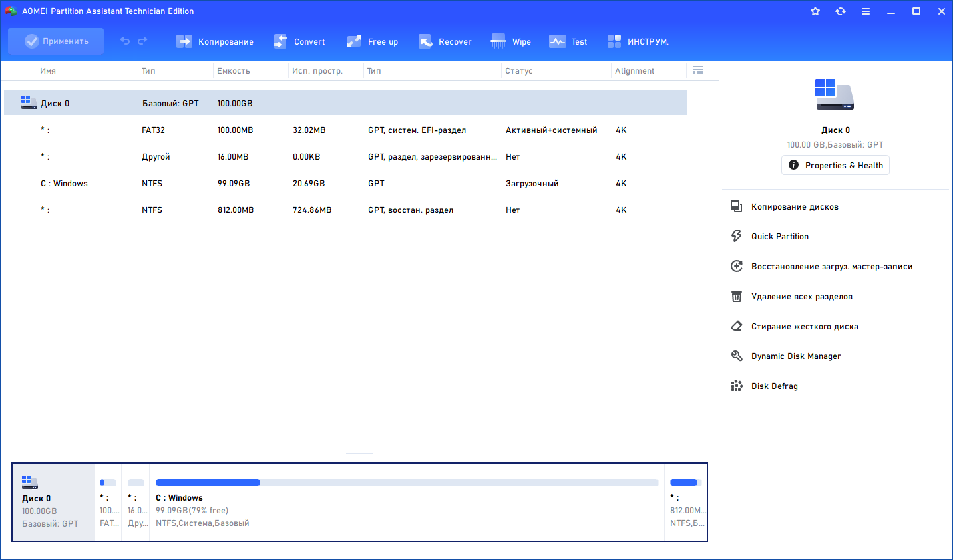This screenshot has width=953, height=560.
Task: Open the hamburger menu in title bar
Action: click(x=866, y=11)
